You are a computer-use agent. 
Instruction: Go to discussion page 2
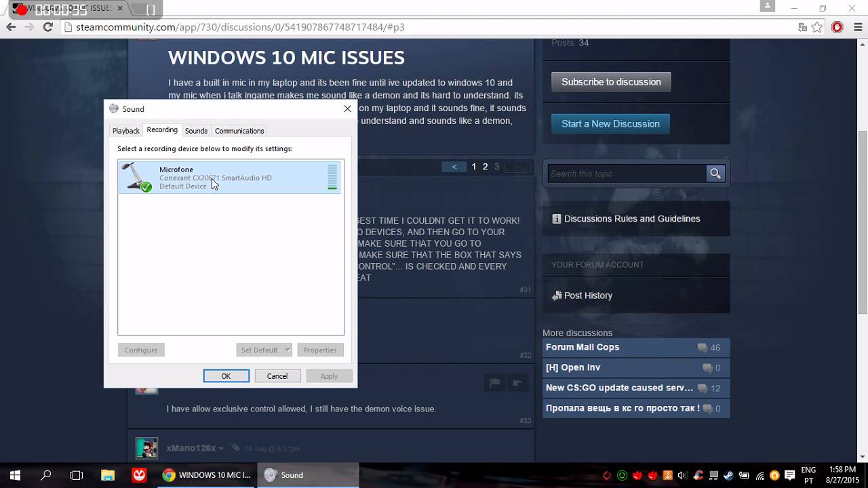[485, 167]
